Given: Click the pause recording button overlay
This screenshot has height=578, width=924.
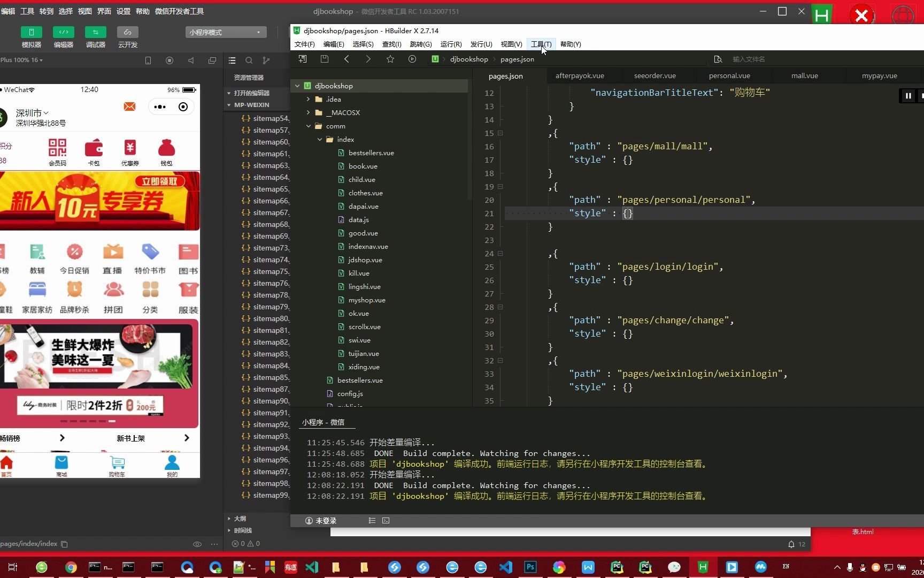Looking at the screenshot, I should [908, 96].
